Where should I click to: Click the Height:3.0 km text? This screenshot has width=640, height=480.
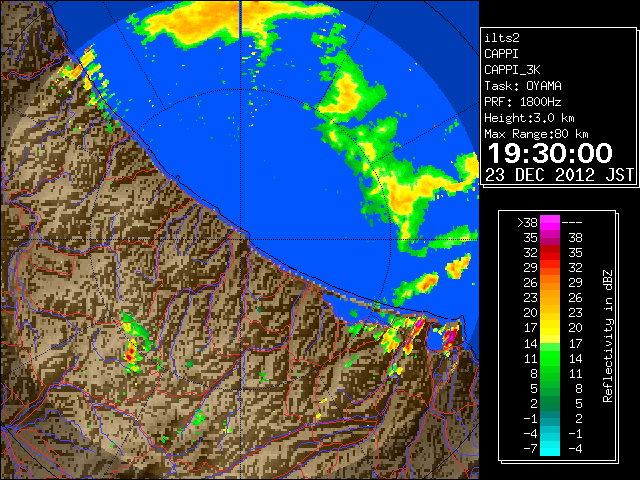[x=529, y=118]
